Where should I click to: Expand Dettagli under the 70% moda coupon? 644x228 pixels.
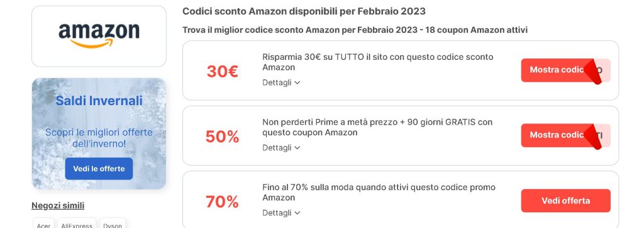click(x=281, y=213)
